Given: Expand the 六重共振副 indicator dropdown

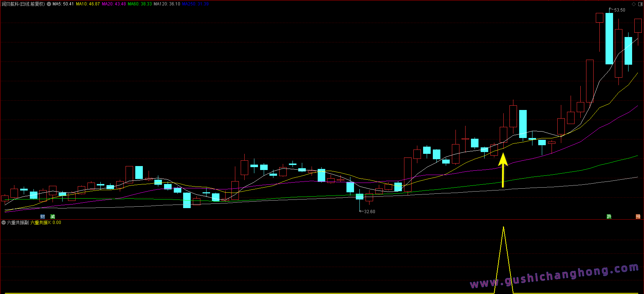Looking at the screenshot, I should [4, 222].
